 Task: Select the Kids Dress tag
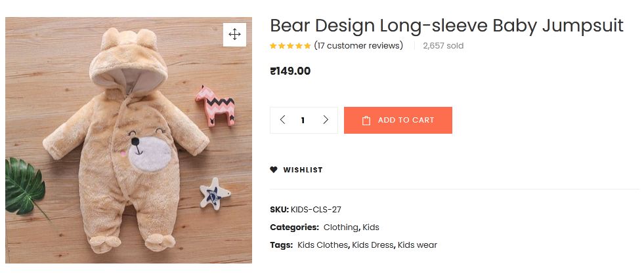[x=372, y=245]
